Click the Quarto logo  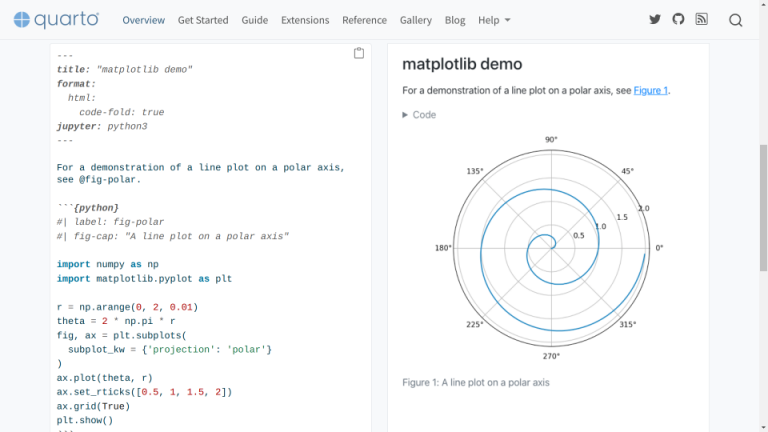coord(56,20)
